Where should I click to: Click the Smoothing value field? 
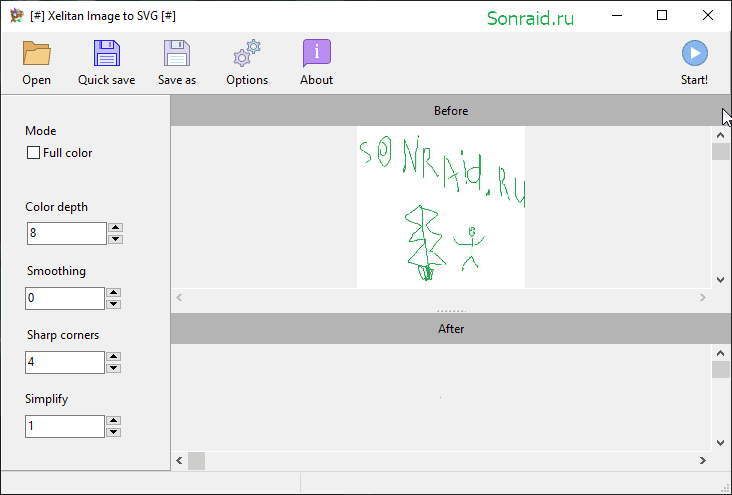click(65, 298)
